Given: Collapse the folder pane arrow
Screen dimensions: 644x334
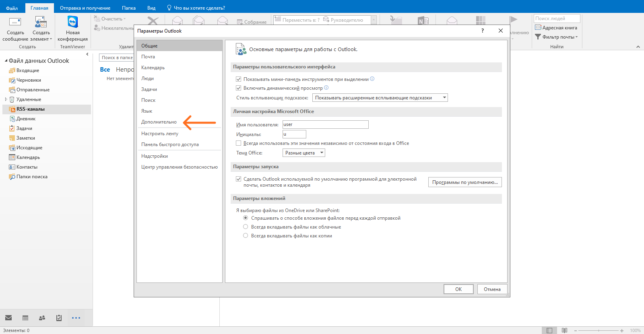Looking at the screenshot, I should 87,54.
